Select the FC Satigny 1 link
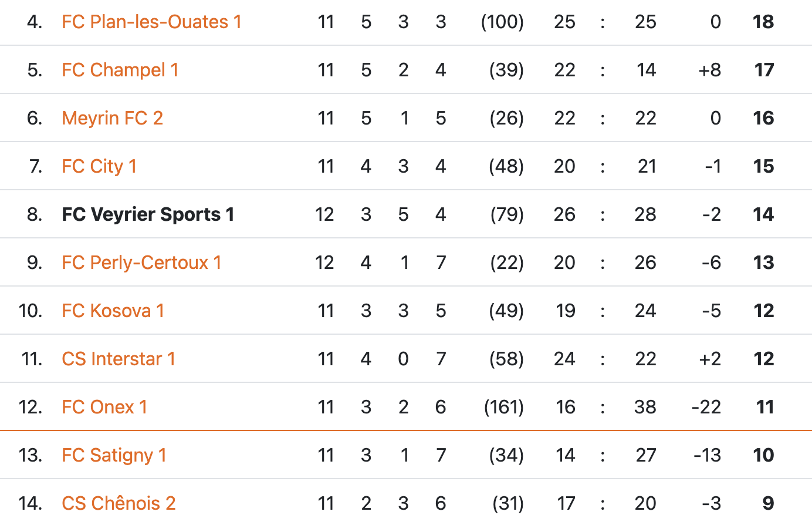The height and width of the screenshot is (525, 812). coord(114,456)
